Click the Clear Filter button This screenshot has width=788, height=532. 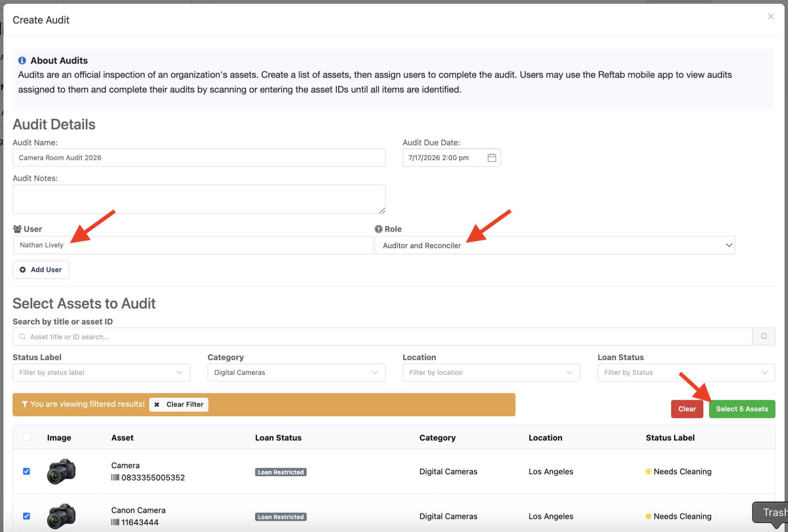[x=179, y=404]
